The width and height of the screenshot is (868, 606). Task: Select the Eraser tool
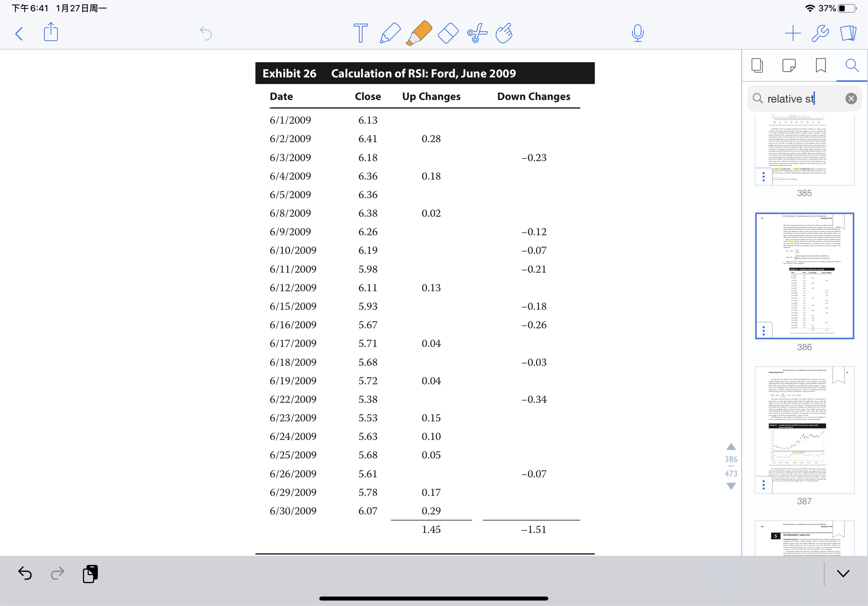click(x=448, y=33)
